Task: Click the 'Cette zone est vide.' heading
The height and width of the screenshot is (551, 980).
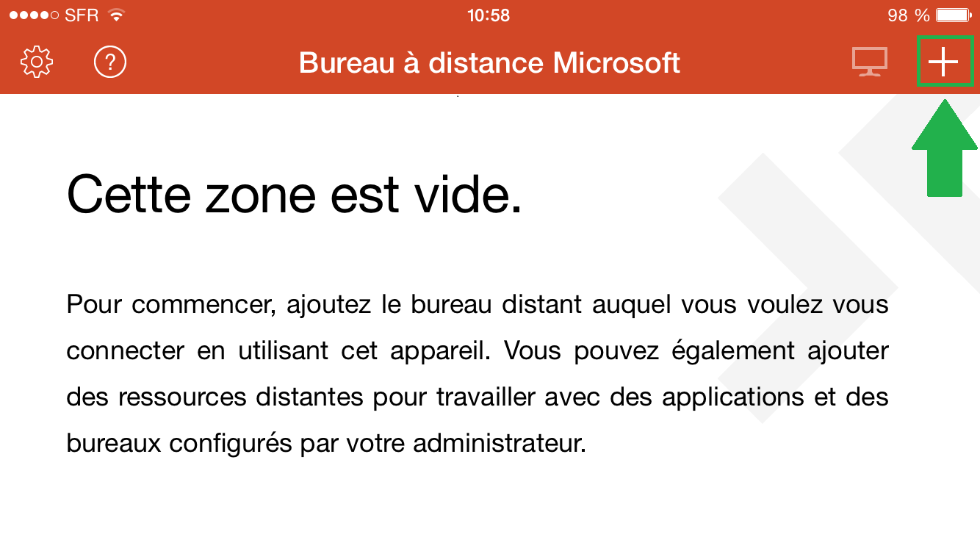Action: pos(295,194)
